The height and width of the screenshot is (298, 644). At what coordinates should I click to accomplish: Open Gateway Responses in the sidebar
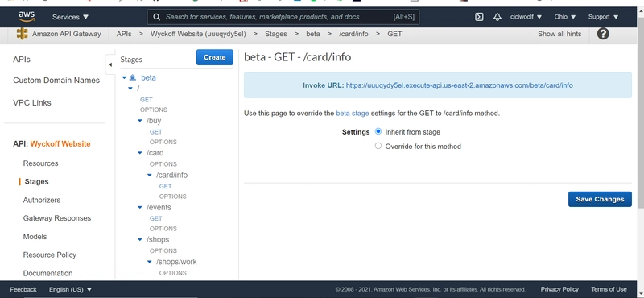[57, 218]
